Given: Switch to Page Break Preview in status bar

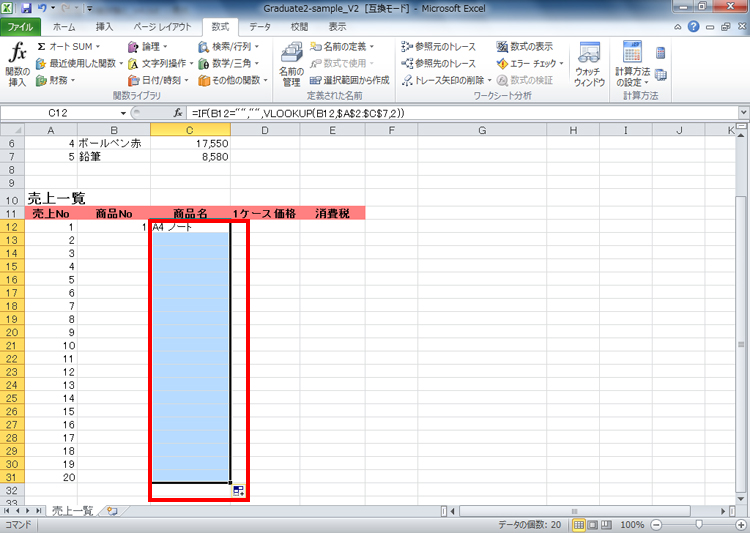Looking at the screenshot, I should 606,525.
